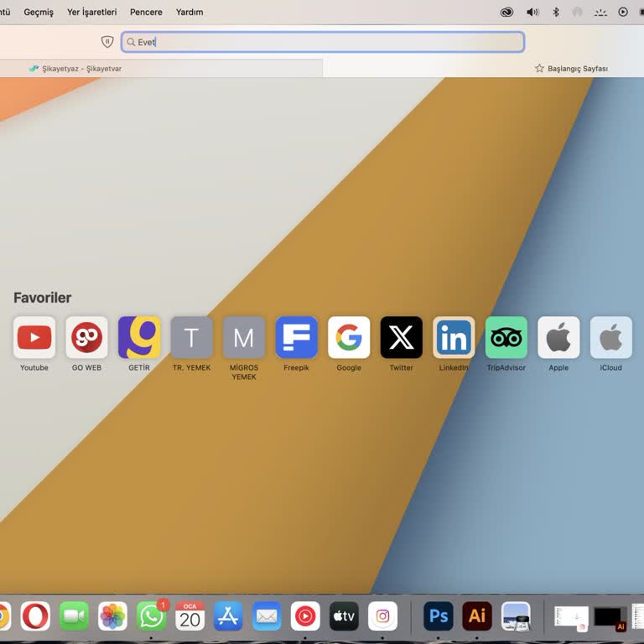Open the Pencere menu
Screen dimensions: 644x644
coord(146,12)
